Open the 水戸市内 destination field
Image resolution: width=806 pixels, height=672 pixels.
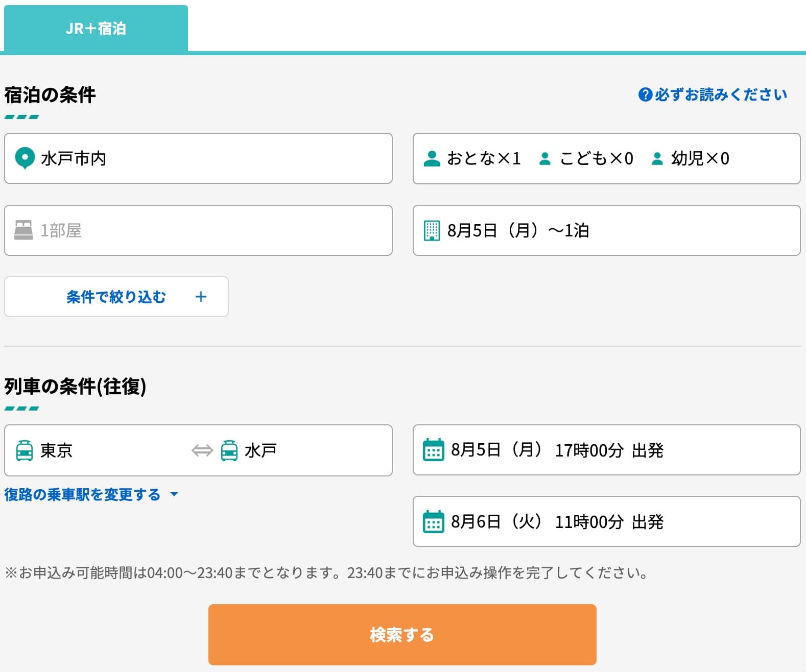198,158
